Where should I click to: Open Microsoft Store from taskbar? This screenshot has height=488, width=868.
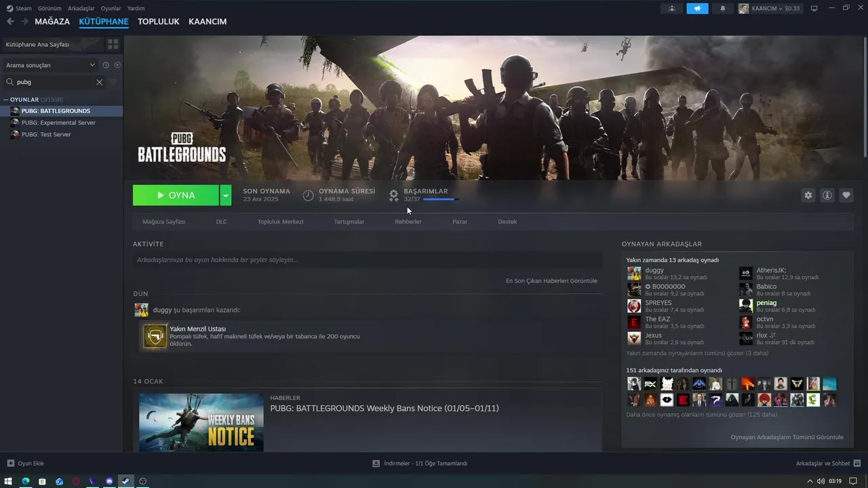(x=43, y=481)
